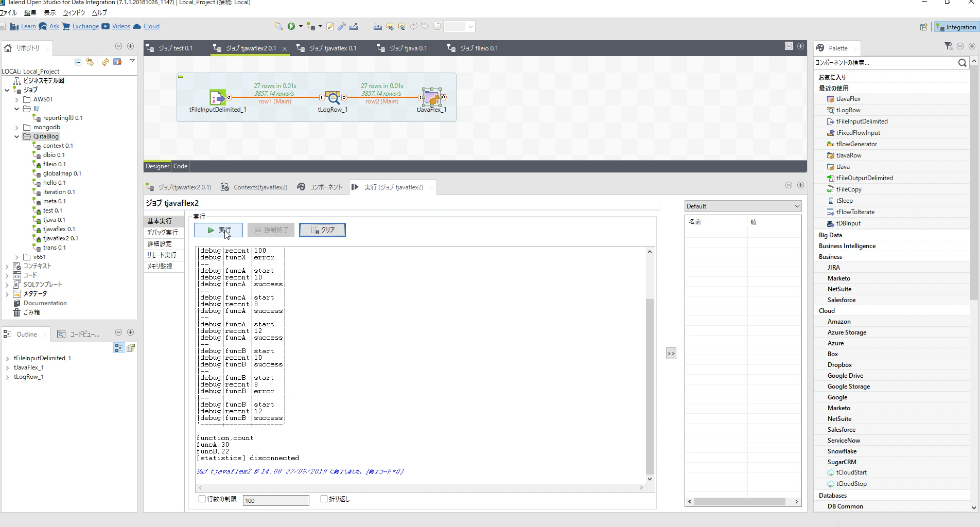Click the green Run job toolbar icon

coord(291,26)
